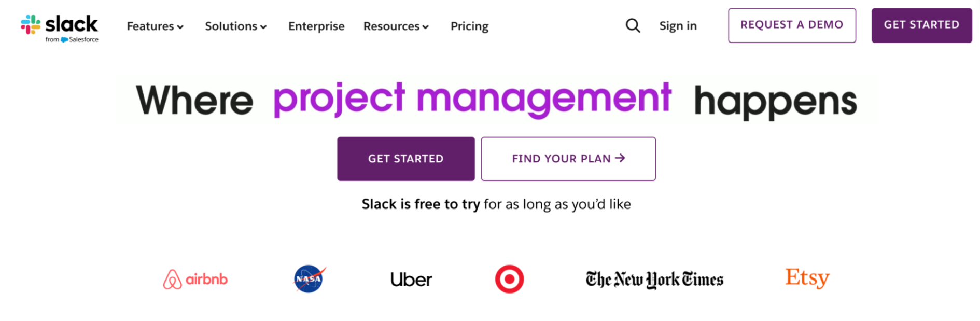Screen dimensions: 980x321
Task: Select the Uber logo
Action: [411, 280]
